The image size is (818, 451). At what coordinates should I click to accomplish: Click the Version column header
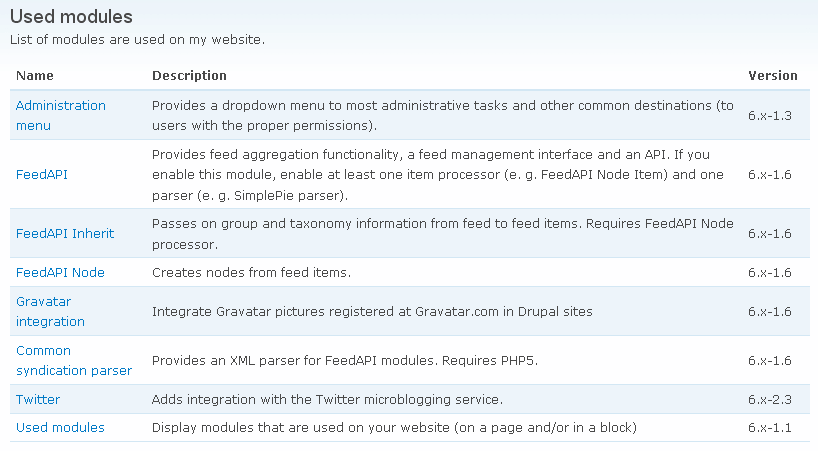tap(773, 76)
